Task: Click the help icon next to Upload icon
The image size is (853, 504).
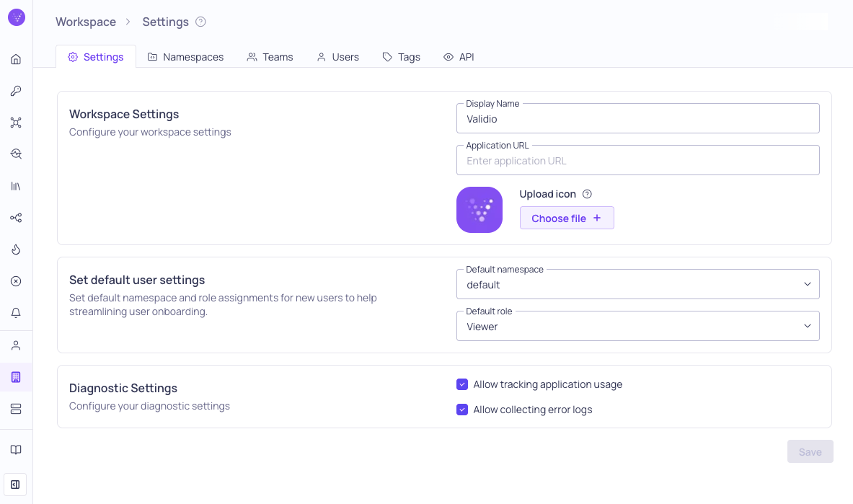Action: click(x=587, y=194)
